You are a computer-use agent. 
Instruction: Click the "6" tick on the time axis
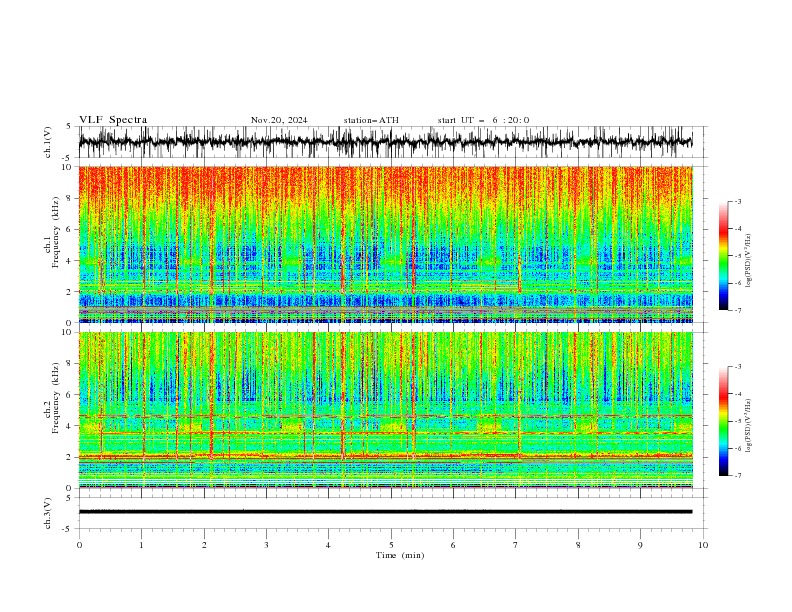click(453, 545)
